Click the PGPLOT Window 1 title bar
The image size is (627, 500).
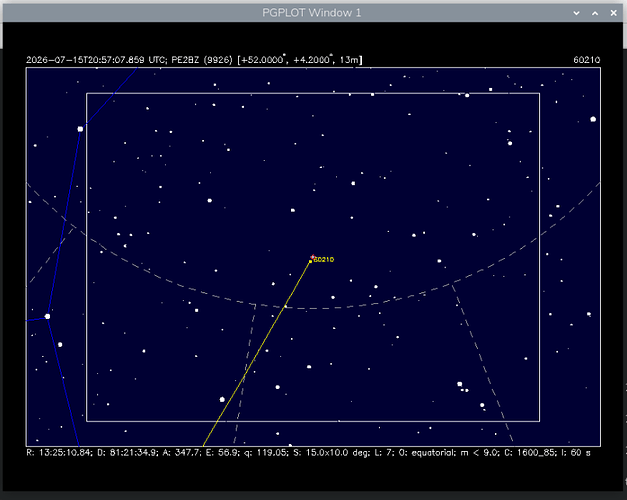coord(312,13)
